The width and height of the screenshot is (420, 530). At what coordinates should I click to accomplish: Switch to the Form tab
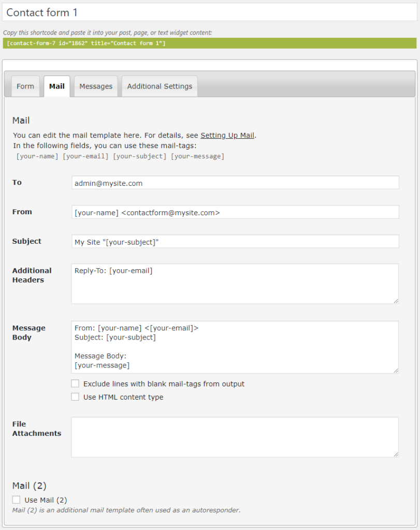pos(25,86)
